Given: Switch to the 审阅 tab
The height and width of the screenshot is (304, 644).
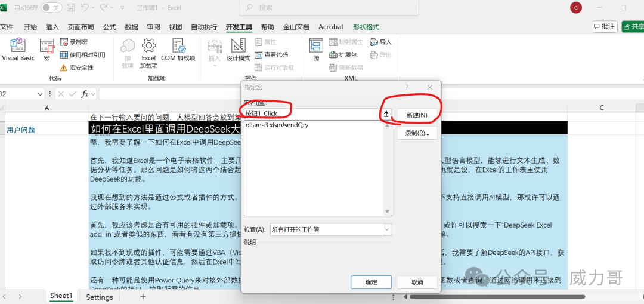Looking at the screenshot, I should tap(154, 27).
